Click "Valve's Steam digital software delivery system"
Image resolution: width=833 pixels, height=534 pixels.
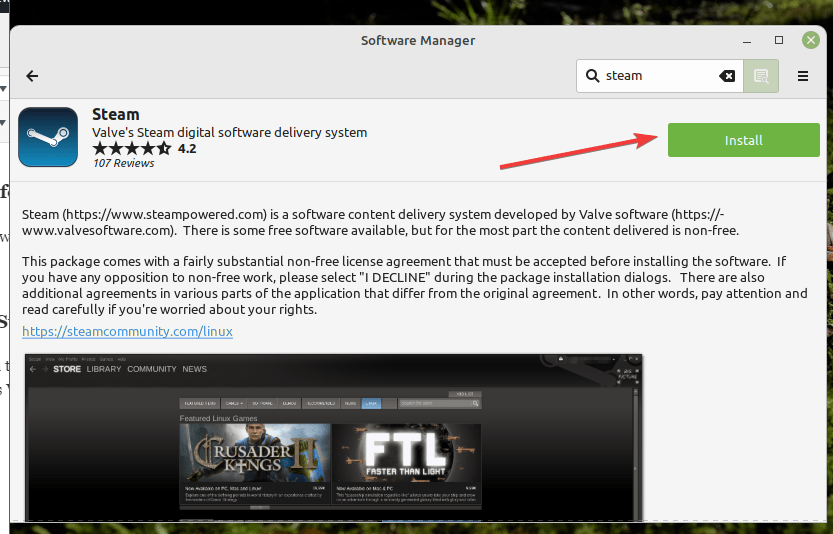[230, 132]
